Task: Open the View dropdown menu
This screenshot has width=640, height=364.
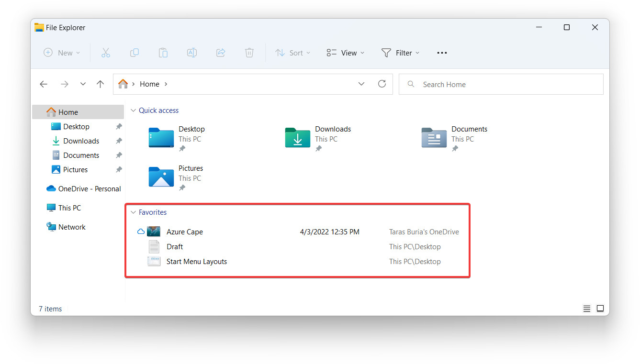Action: click(345, 53)
